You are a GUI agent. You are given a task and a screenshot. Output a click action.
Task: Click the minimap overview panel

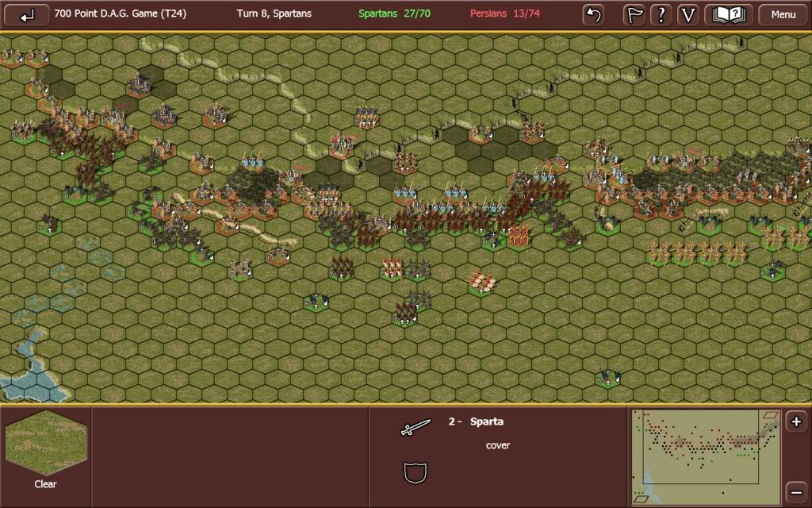706,456
